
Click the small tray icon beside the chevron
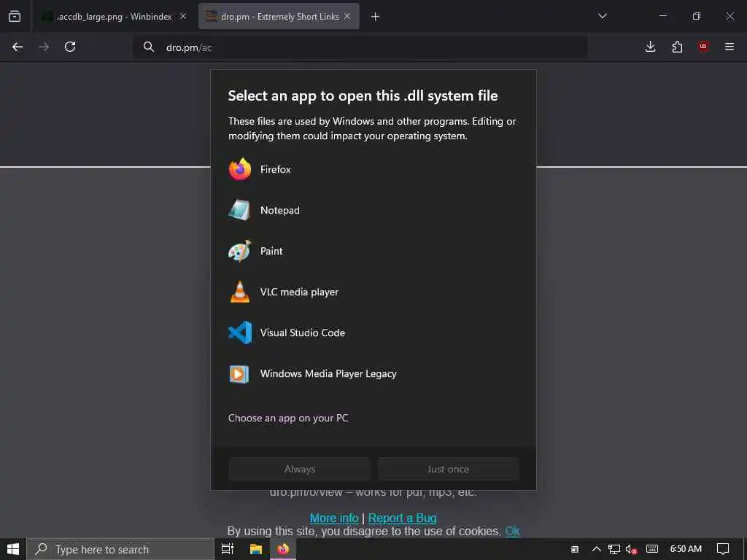pyautogui.click(x=575, y=550)
